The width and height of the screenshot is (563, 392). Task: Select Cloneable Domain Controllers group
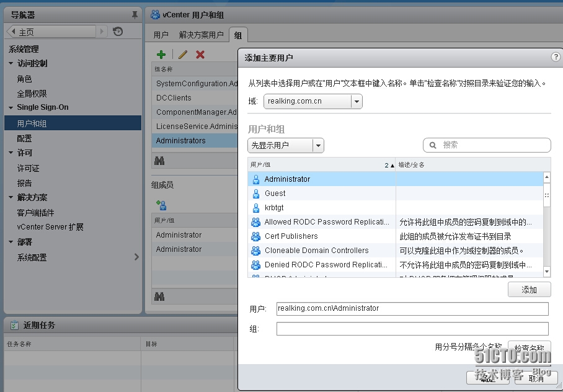[396, 251]
